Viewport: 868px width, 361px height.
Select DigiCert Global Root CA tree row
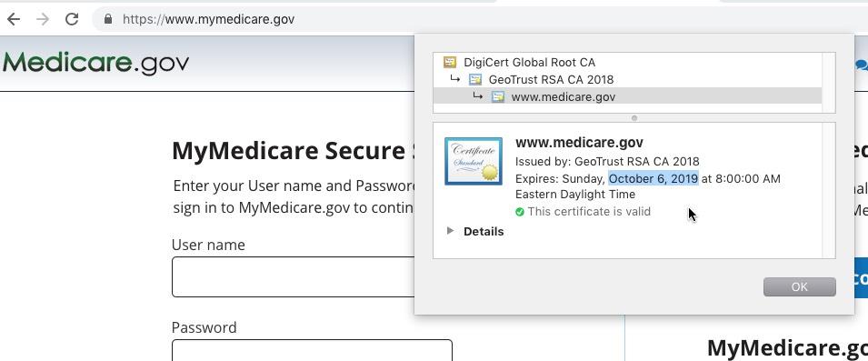(627, 62)
